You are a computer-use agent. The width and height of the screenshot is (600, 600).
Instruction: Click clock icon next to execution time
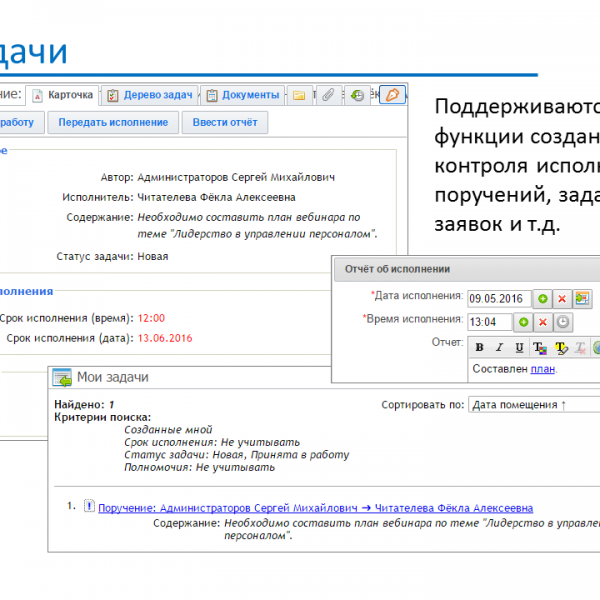[563, 322]
